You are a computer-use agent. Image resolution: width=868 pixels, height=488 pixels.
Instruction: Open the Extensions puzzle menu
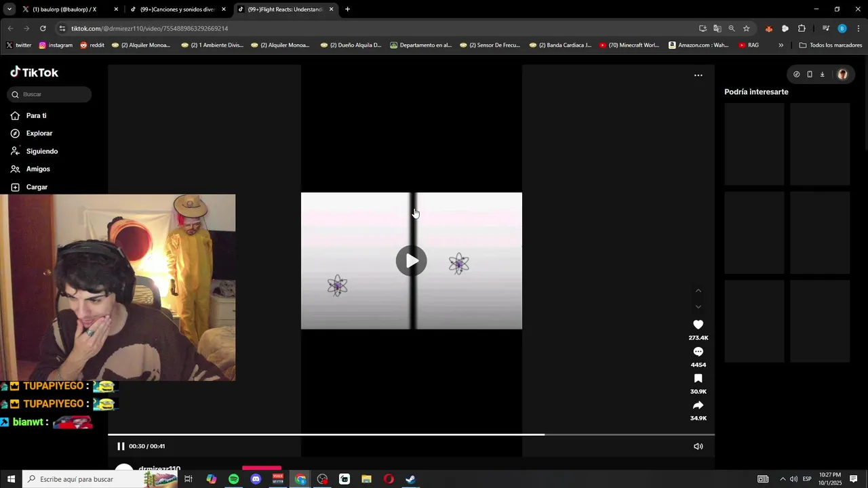[x=802, y=28]
